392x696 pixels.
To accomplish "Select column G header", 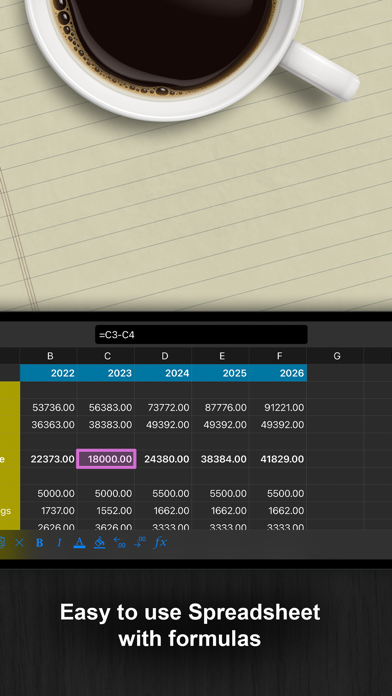I will (x=336, y=356).
